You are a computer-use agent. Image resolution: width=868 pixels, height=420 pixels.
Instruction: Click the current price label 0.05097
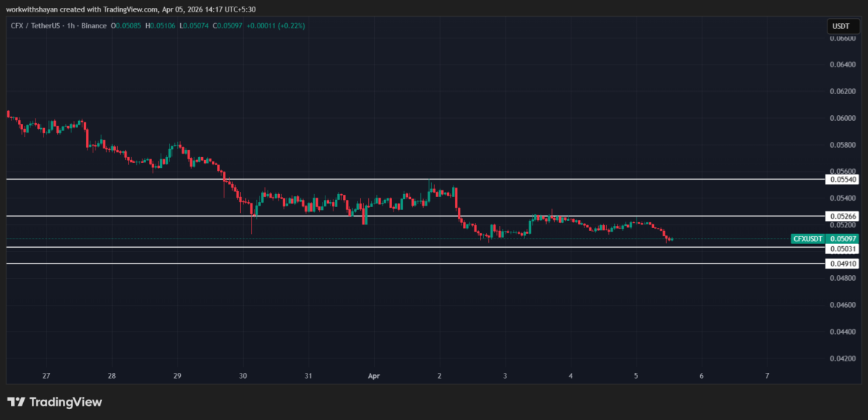843,238
